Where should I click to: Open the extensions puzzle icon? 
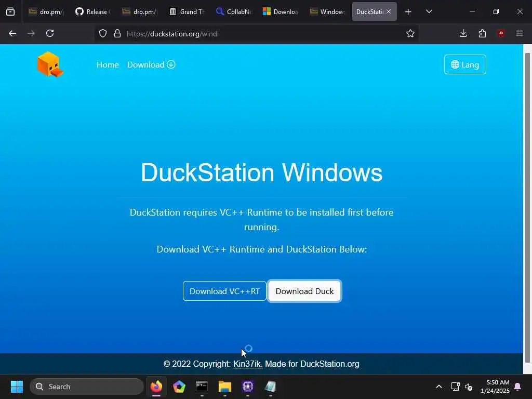point(482,33)
